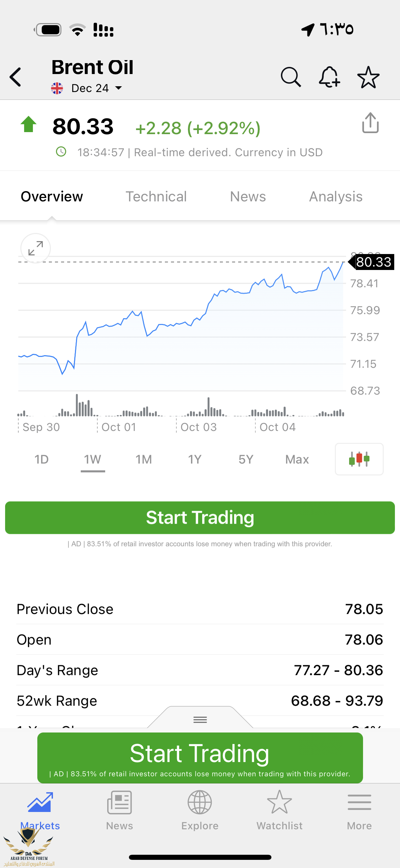
Task: Open the More menu icon
Action: 359,810
